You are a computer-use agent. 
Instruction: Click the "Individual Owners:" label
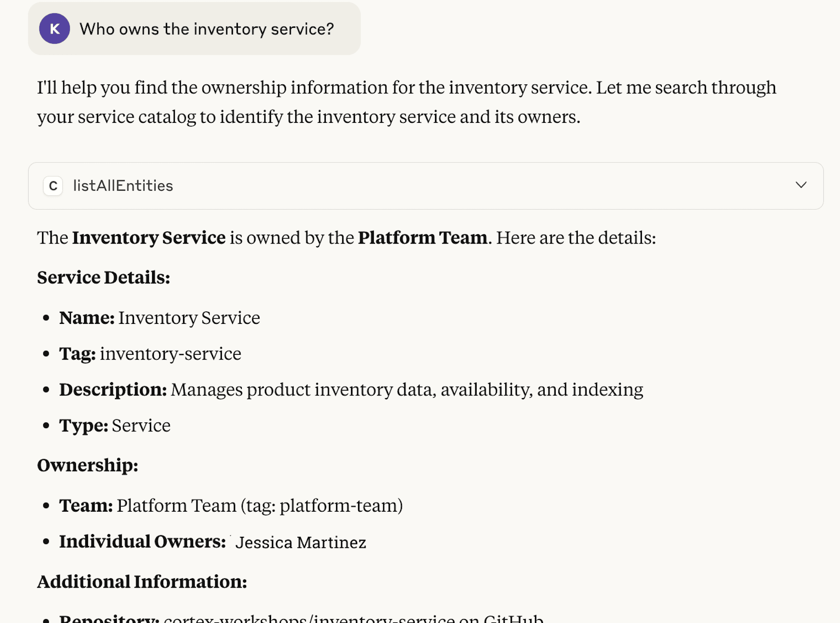point(142,542)
